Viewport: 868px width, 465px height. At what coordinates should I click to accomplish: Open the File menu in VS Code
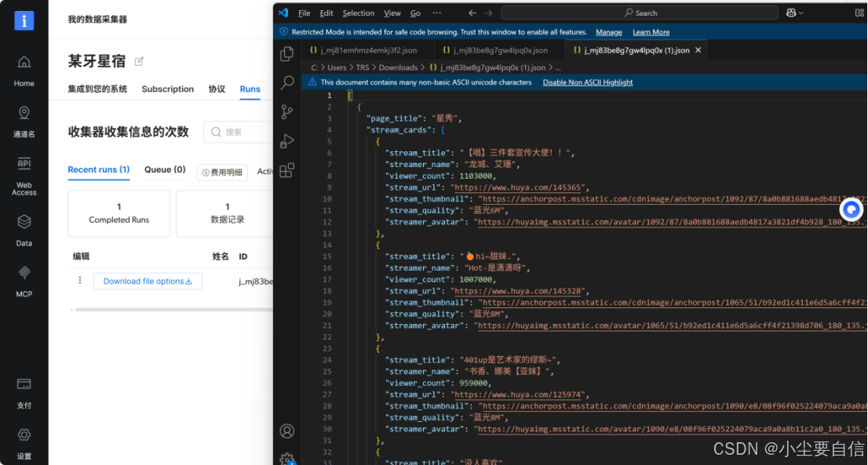pos(304,13)
